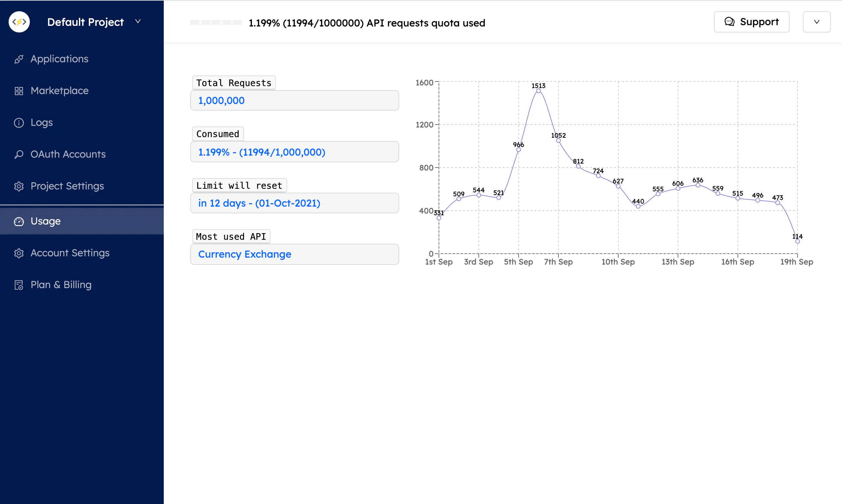This screenshot has height=504, width=842.
Task: Expand the Default Project chevron dropdown
Action: point(138,22)
